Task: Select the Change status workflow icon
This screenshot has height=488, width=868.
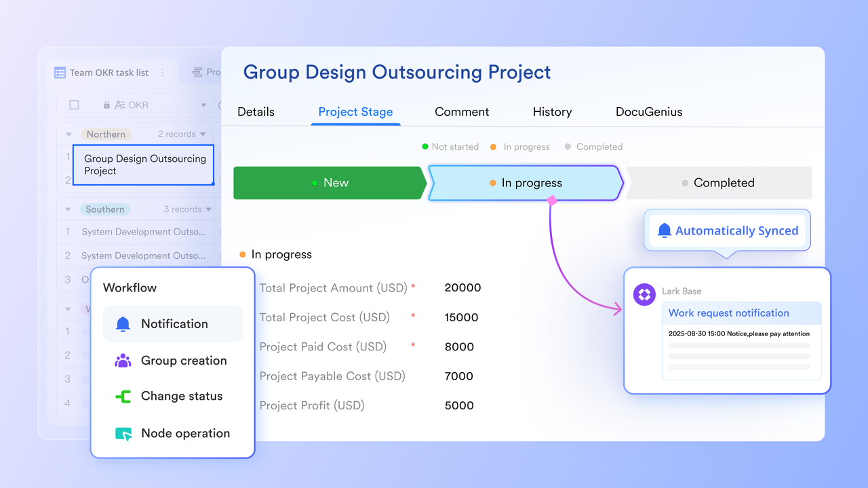Action: point(123,396)
